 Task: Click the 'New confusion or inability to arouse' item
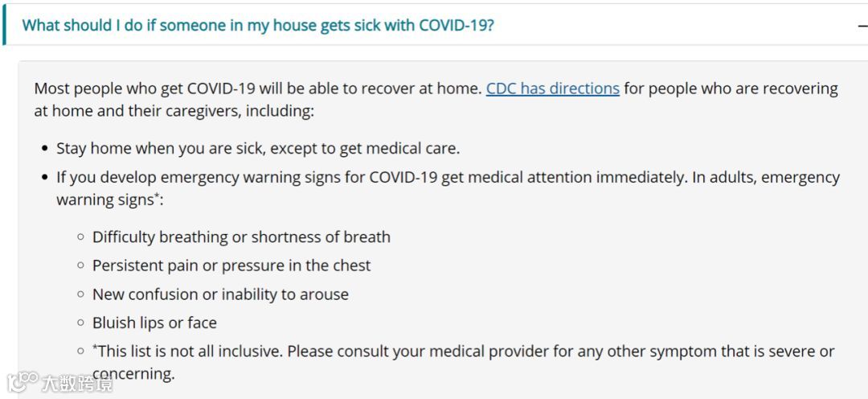click(x=220, y=294)
